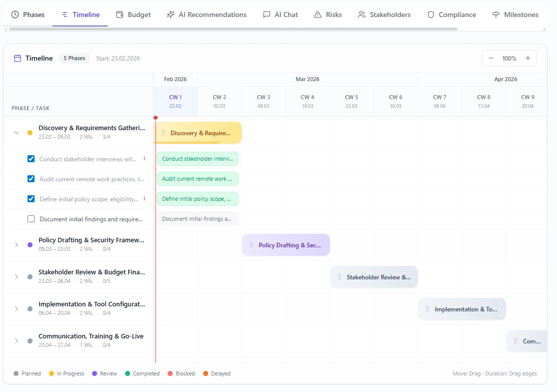The width and height of the screenshot is (557, 392).
Task: Uncheck the Audit current remote work practices task
Action: pos(31,178)
